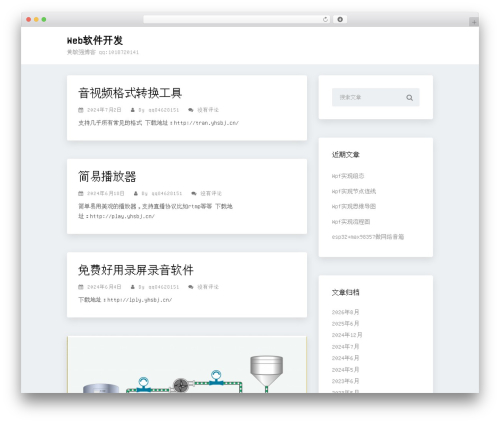The width and height of the screenshot is (500, 423).
Task: Click author icon under 免费好用录屏录音软件
Action: (133, 287)
